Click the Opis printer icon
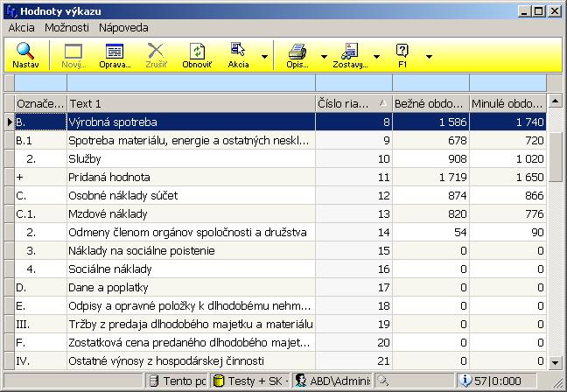The width and height of the screenshot is (567, 392). [297, 52]
